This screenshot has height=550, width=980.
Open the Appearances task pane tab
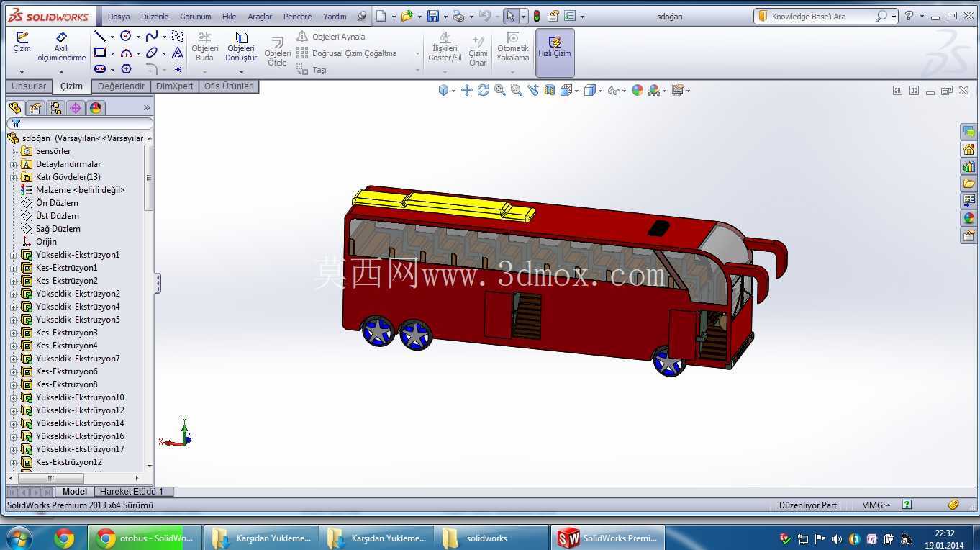pyautogui.click(x=968, y=218)
